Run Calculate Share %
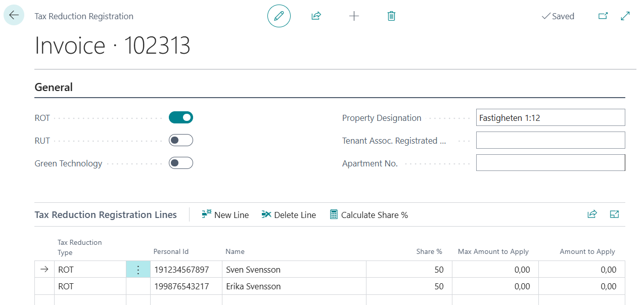The image size is (644, 305). (369, 215)
